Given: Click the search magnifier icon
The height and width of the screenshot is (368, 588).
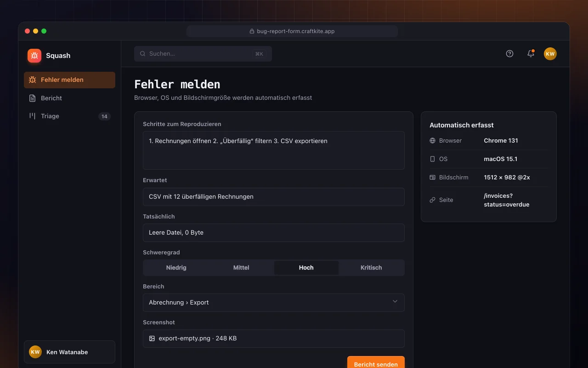Looking at the screenshot, I should tap(143, 54).
